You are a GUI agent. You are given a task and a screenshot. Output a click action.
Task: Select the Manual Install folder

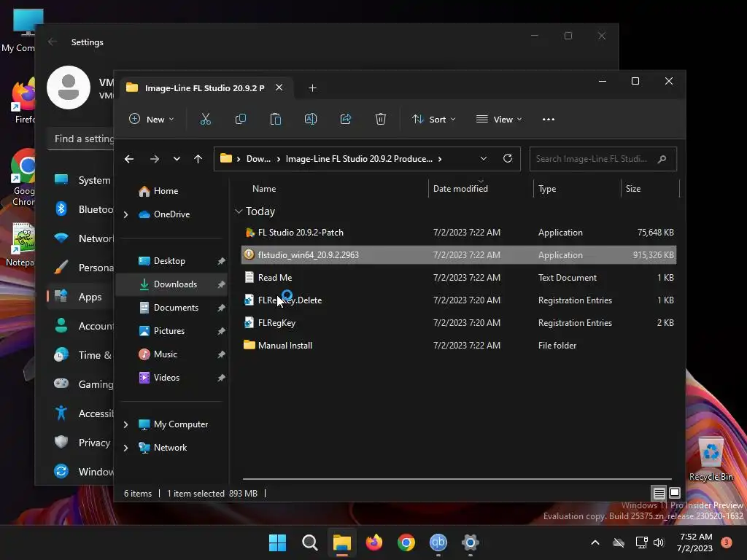tap(459, 345)
